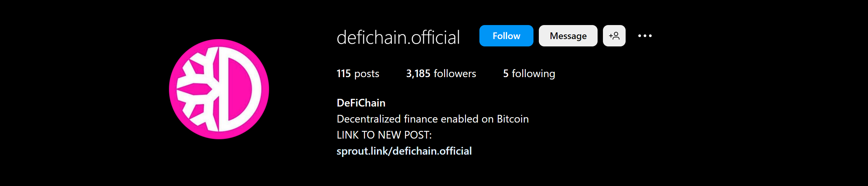View the 3,185 followers list

pos(441,73)
